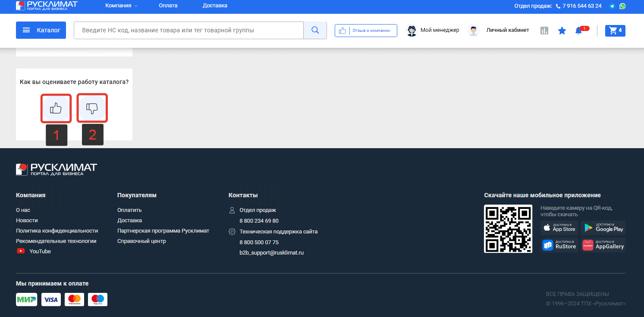644x317 pixels.
Task: Click the Rusklimat logo in top bar
Action: click(x=47, y=6)
